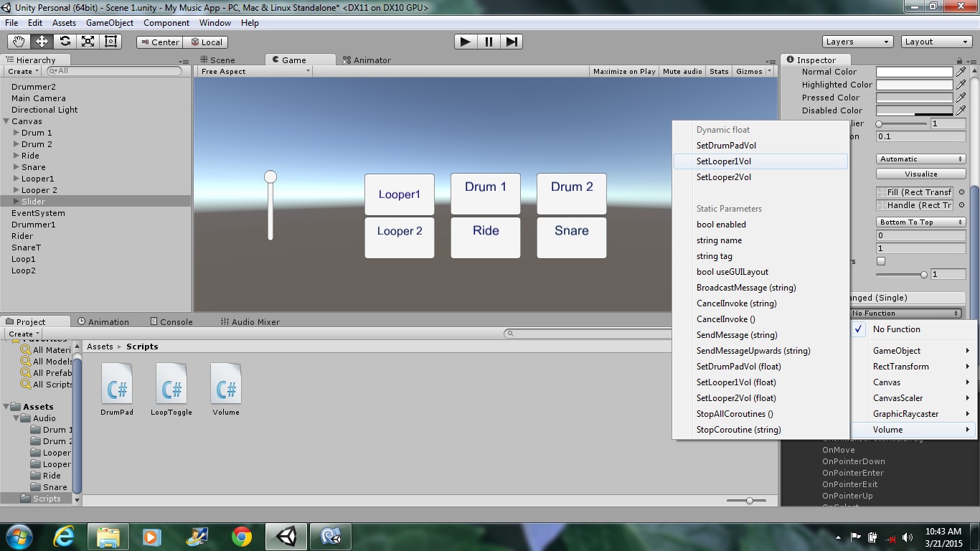Open Windows Start menu
980x551 pixels.
[x=19, y=536]
